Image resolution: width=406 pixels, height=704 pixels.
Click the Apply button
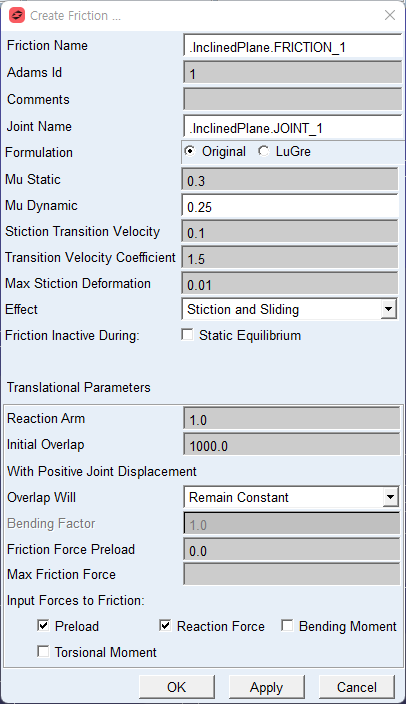pos(266,687)
